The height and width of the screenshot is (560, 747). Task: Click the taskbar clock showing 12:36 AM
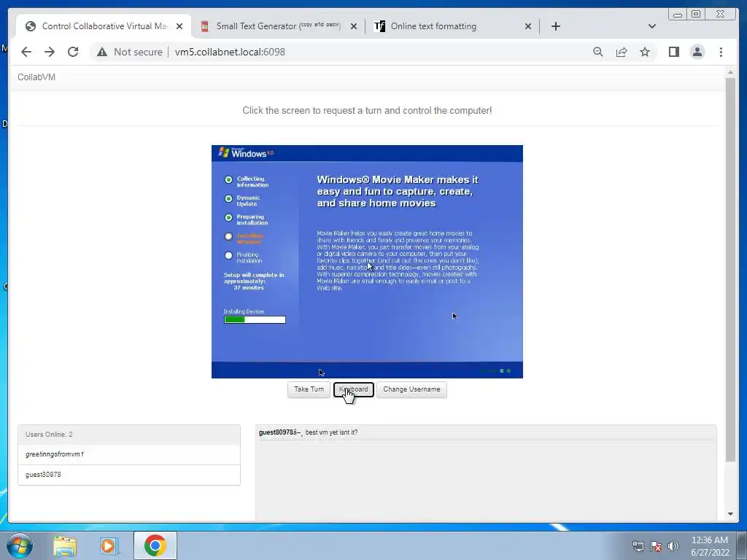(710, 546)
